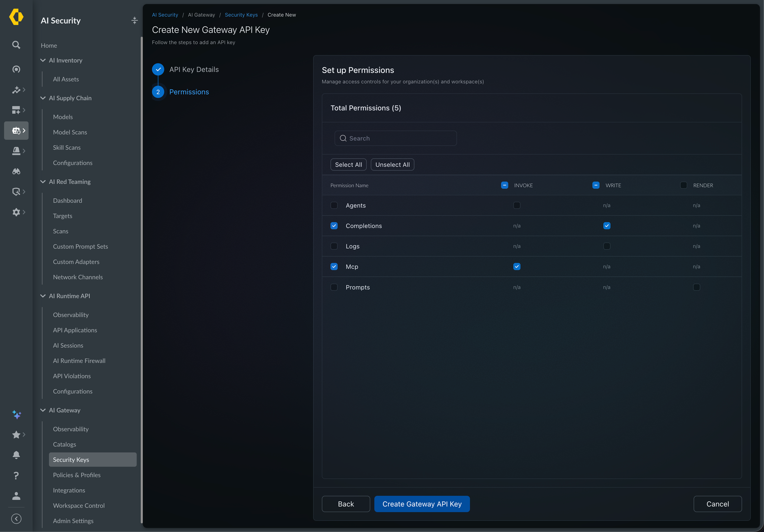Open the target circle icon in left rail
Viewport: 764px width, 532px height.
[16, 69]
